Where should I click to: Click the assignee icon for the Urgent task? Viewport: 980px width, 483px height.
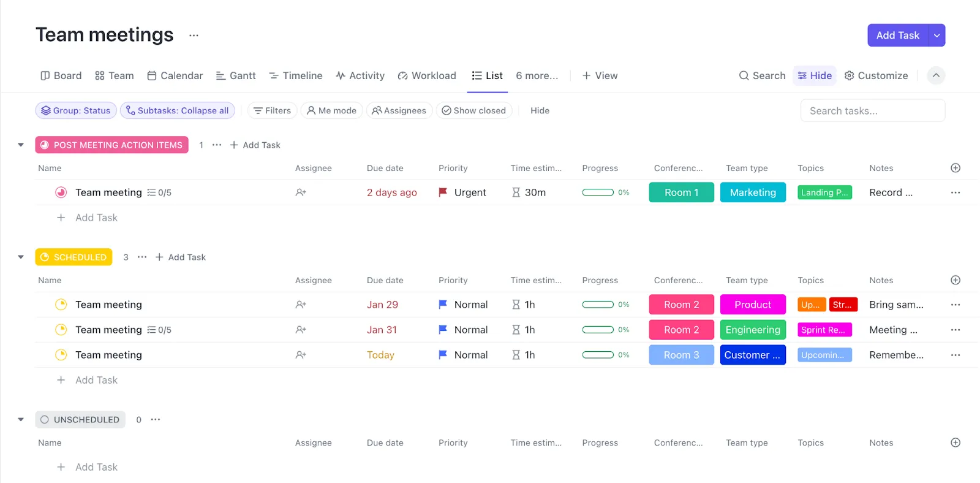[x=301, y=192]
